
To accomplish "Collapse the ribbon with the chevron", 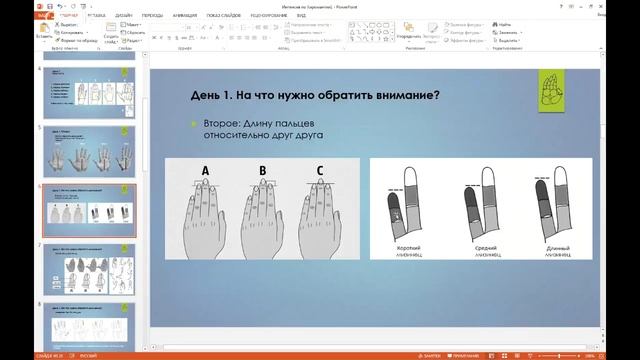I will [x=601, y=48].
